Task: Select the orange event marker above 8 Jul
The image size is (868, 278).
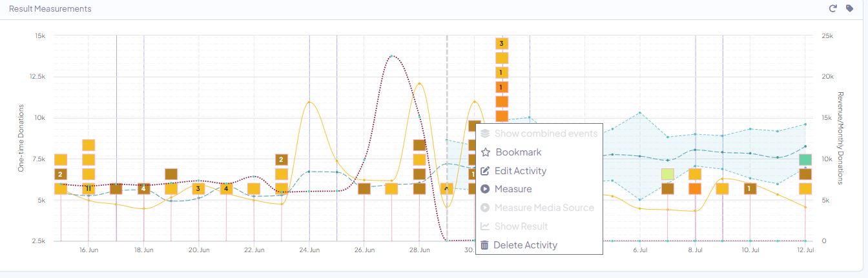Action: pyautogui.click(x=695, y=188)
